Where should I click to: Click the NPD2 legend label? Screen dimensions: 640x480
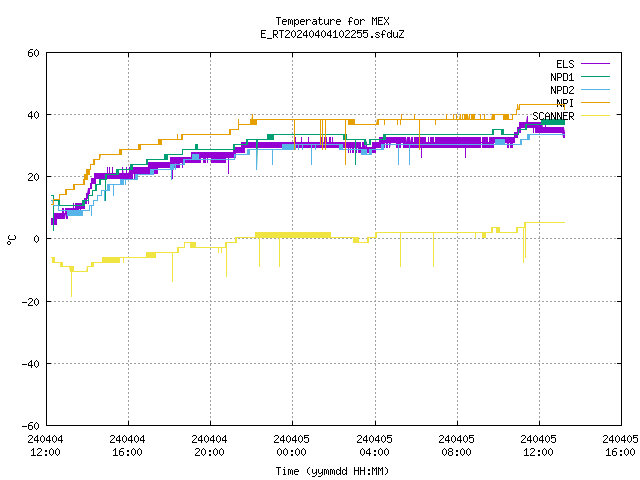[562, 90]
